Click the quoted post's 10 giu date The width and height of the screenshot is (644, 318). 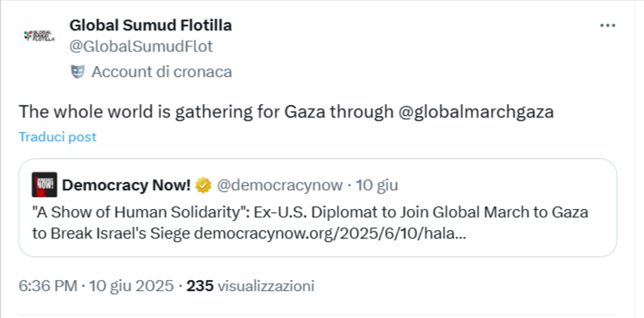pos(377,185)
